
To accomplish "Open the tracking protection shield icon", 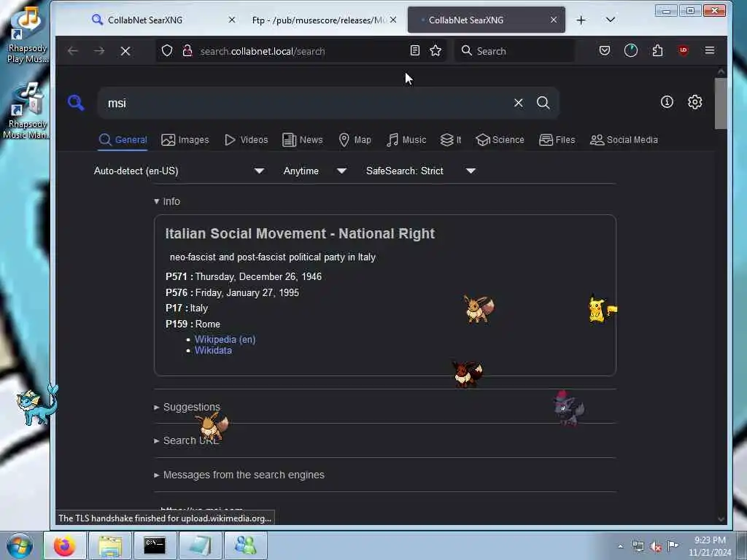I will tap(167, 51).
